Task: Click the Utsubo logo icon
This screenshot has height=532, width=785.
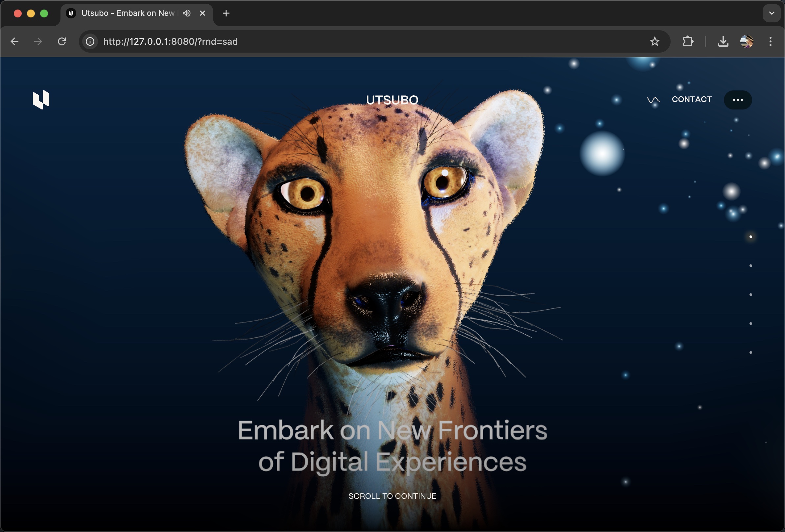Action: tap(41, 100)
